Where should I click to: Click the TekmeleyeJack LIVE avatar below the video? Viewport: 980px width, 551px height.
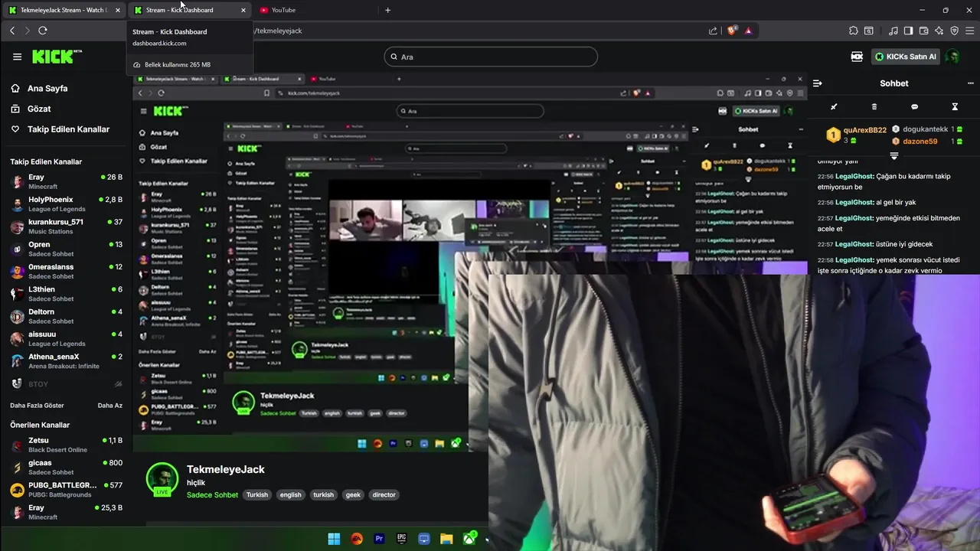pos(162,479)
